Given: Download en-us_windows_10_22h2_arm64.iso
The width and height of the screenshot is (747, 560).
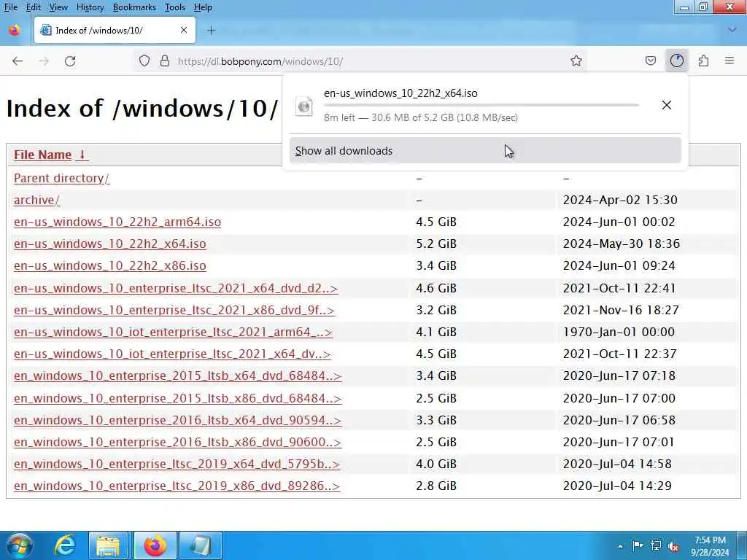Looking at the screenshot, I should coord(117,222).
